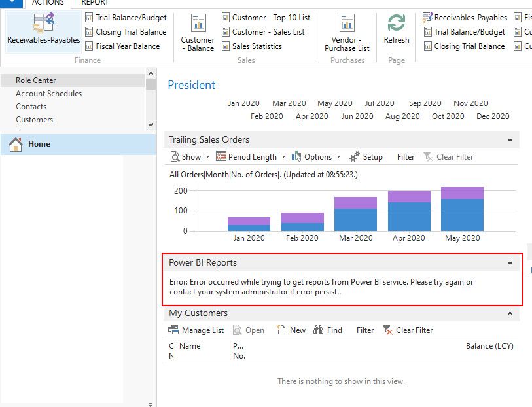The image size is (532, 407).
Task: Collapse the Power BI Reports part
Action: point(510,263)
